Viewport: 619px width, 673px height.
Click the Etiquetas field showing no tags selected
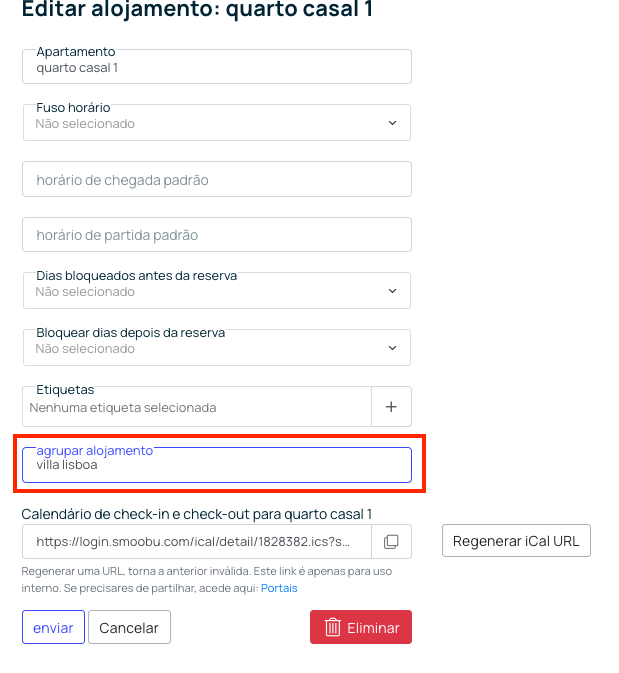[197, 406]
